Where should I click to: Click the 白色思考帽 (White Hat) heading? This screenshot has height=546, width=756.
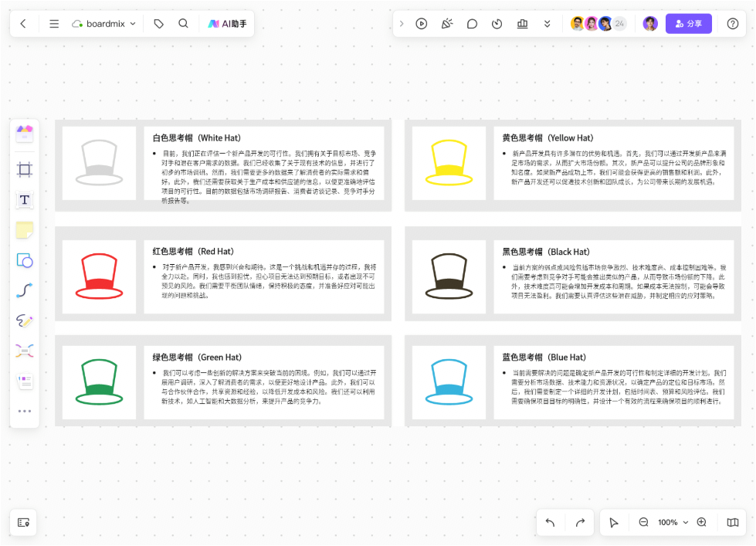coord(197,138)
